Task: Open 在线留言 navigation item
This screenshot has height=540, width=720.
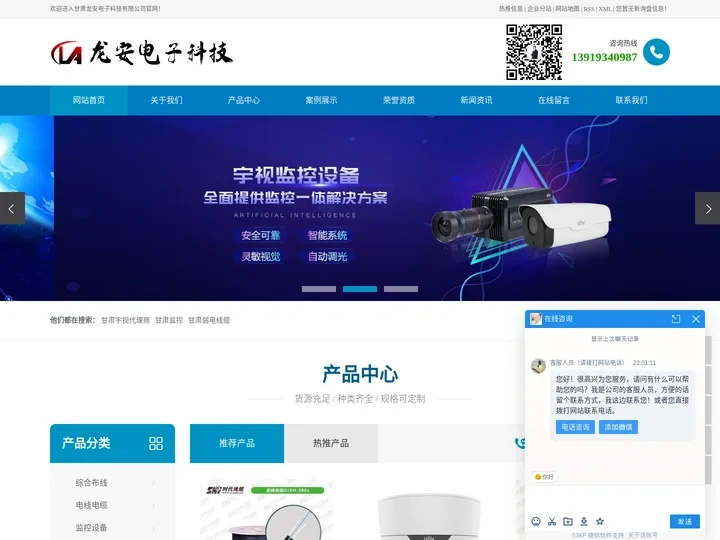Action: tap(554, 100)
